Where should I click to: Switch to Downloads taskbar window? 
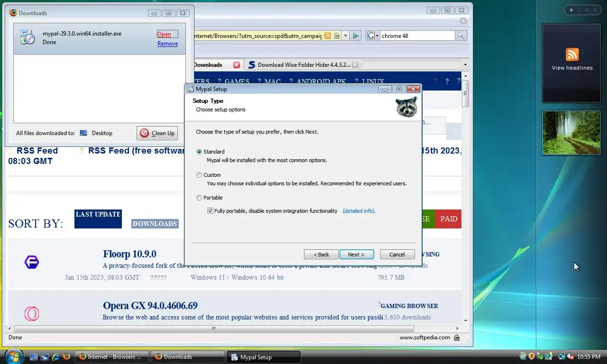pyautogui.click(x=188, y=357)
